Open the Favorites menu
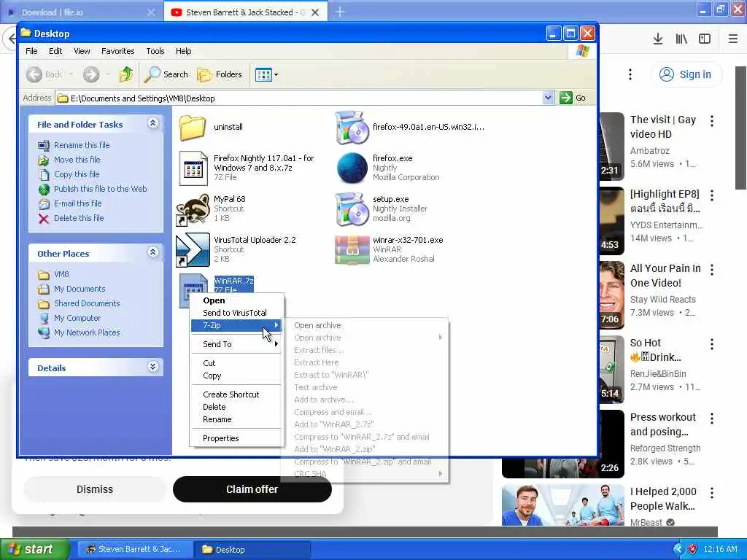The width and height of the screenshot is (747, 560). point(117,51)
